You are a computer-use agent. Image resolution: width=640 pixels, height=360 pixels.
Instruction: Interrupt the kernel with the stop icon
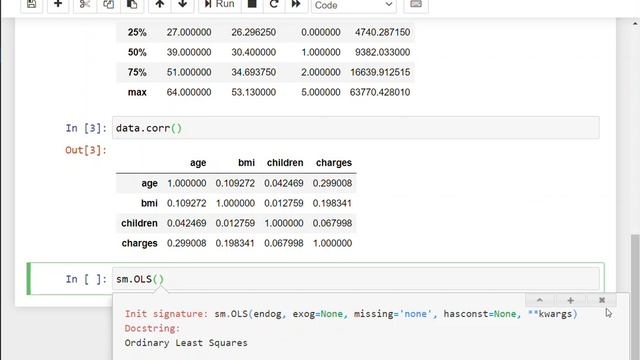click(x=252, y=4)
